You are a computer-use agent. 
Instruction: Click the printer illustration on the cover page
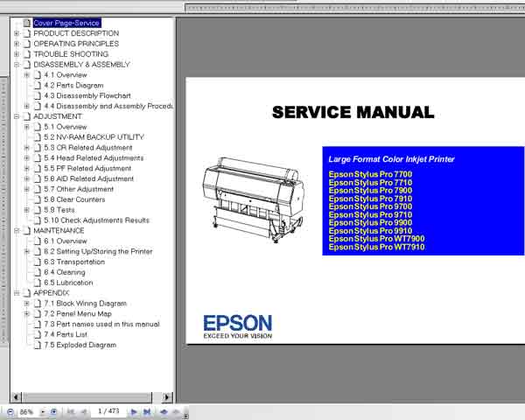253,200
